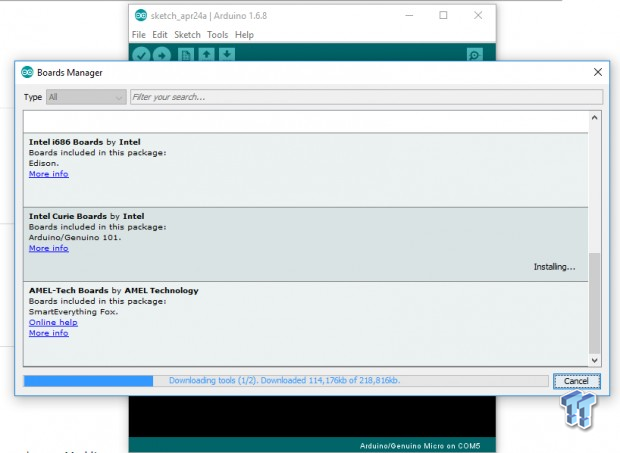Click the Edison. board name text
Screen dimensions: 620x453
point(44,163)
